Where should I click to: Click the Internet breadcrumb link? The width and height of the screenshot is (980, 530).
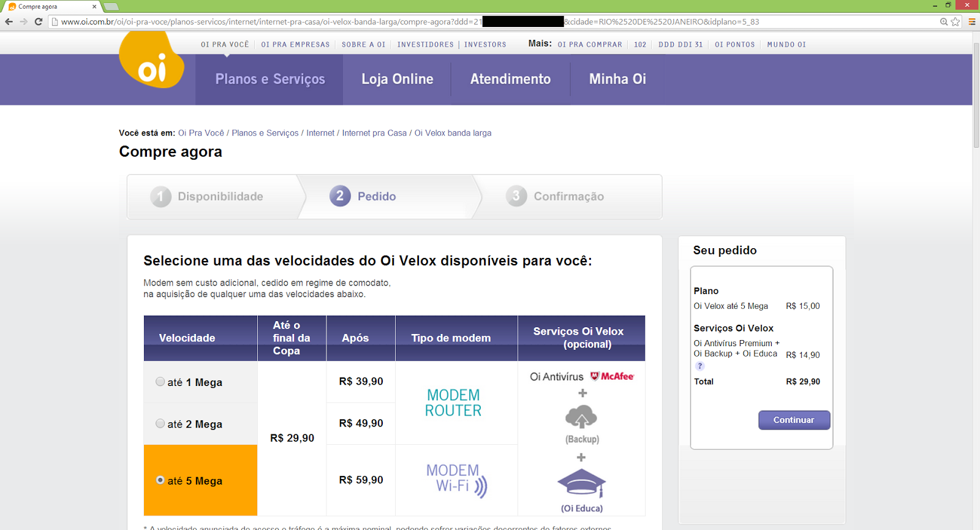320,133
